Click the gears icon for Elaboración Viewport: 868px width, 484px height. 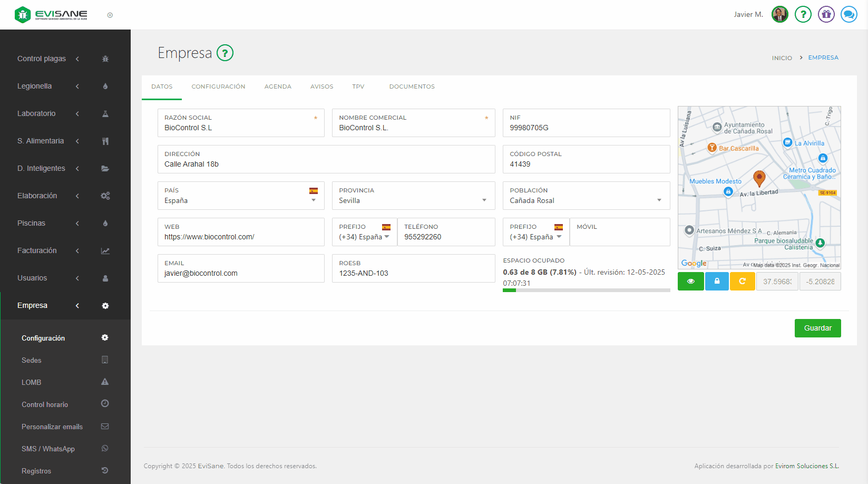[x=105, y=196]
